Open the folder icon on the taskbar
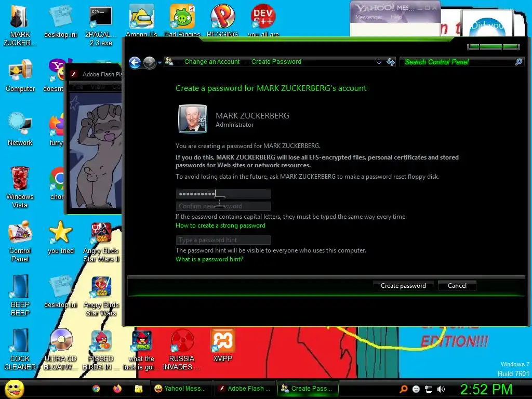 coord(138,389)
